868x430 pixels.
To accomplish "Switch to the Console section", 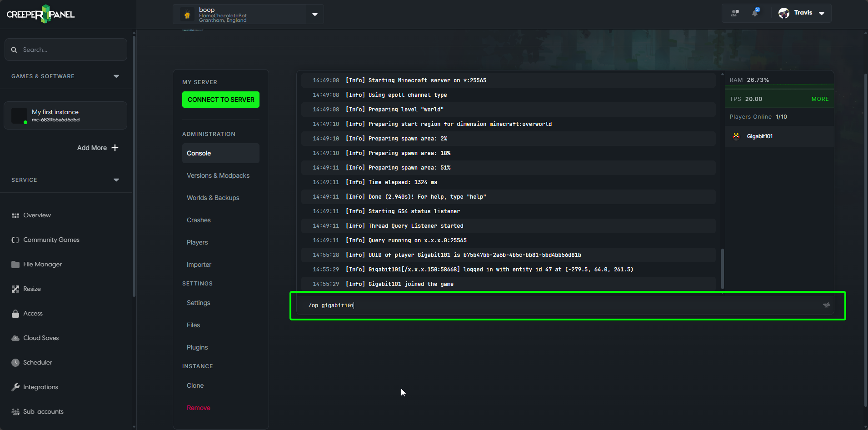I will pos(199,153).
